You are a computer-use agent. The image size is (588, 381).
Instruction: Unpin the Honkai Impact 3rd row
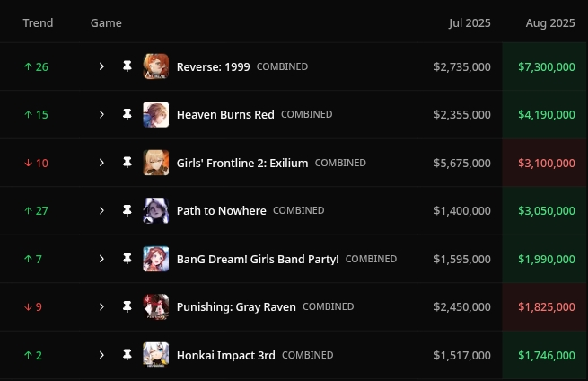tap(127, 355)
